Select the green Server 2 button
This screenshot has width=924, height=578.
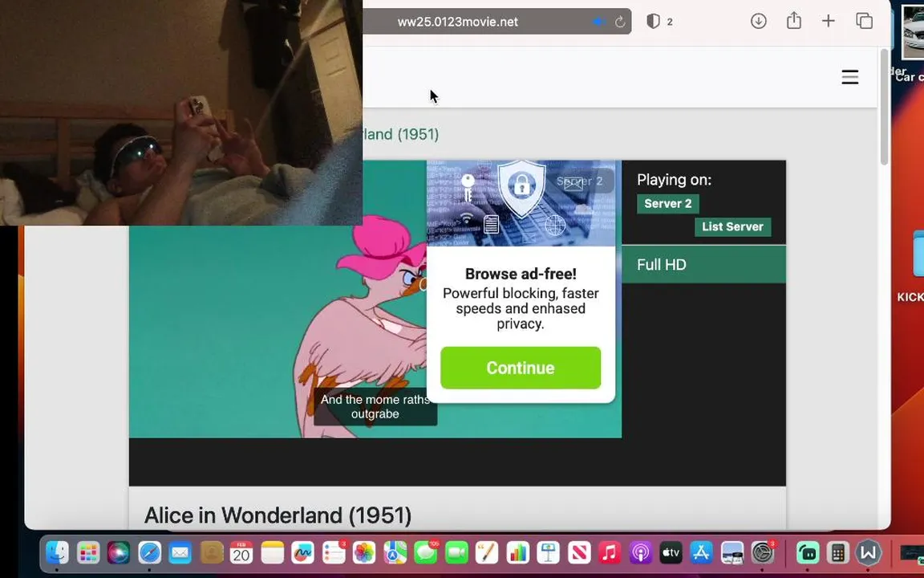pyautogui.click(x=667, y=203)
